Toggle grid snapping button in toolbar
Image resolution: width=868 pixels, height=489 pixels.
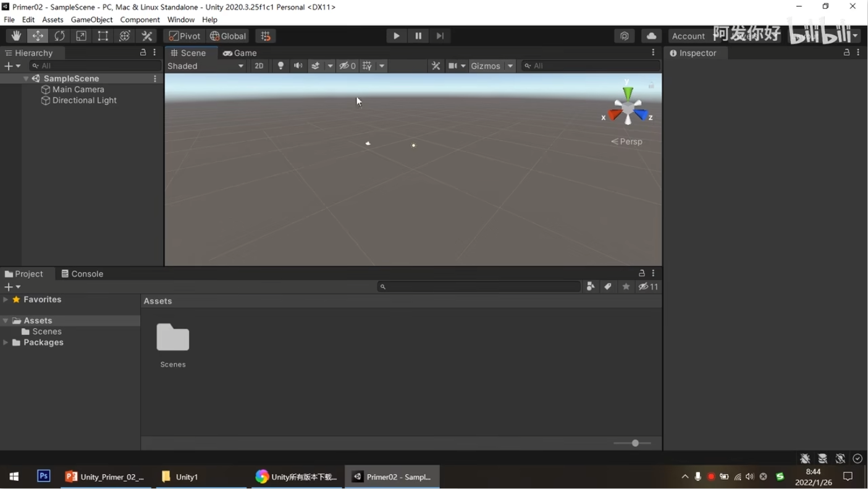266,36
